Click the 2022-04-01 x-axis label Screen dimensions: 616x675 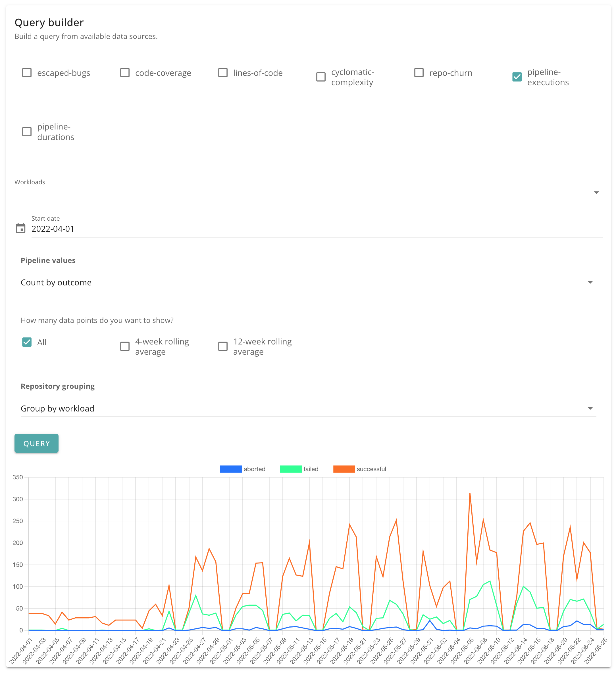(x=21, y=651)
